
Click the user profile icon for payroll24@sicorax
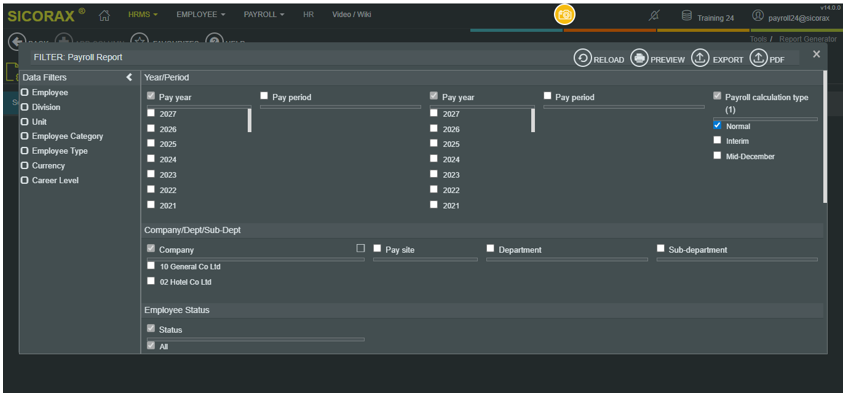[758, 16]
